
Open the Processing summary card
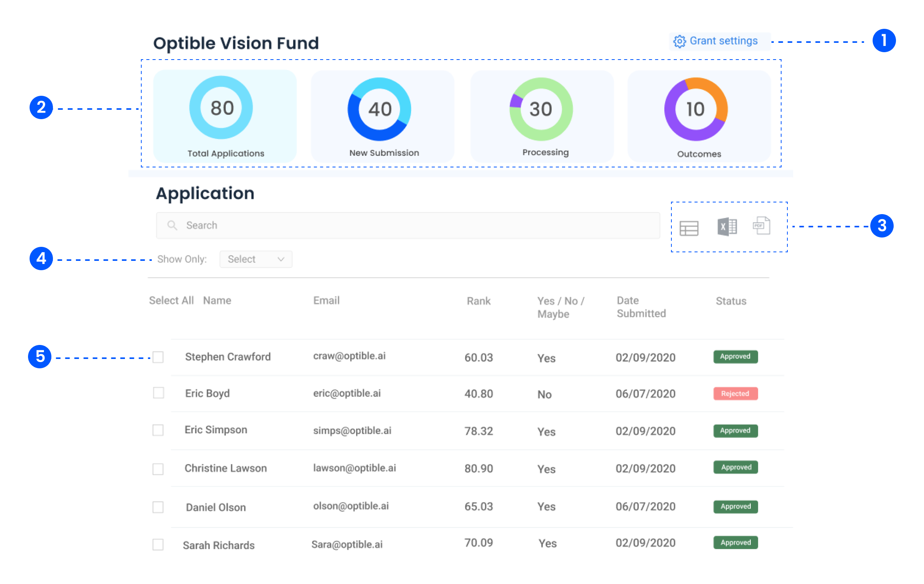pos(541,117)
